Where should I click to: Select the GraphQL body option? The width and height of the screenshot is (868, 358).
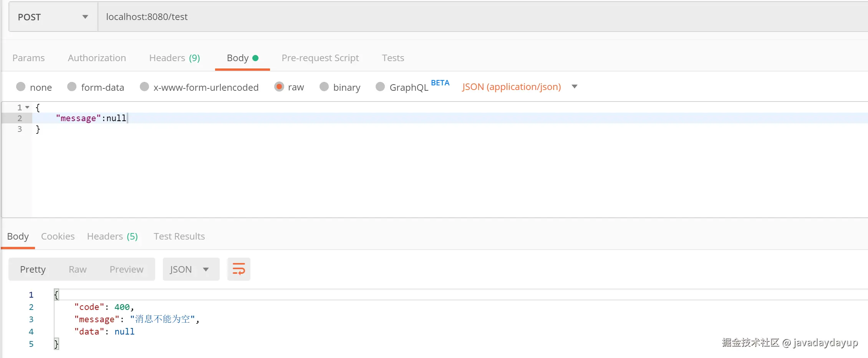tap(380, 87)
